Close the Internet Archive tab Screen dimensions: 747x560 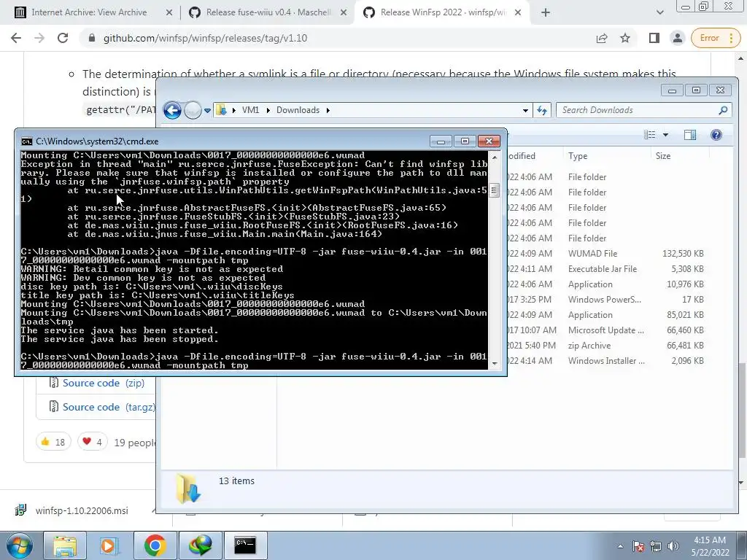pos(169,13)
